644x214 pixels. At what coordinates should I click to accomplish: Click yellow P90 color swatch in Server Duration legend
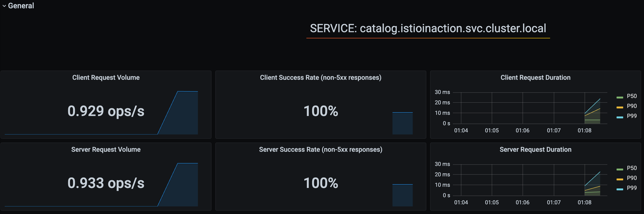[620, 179]
